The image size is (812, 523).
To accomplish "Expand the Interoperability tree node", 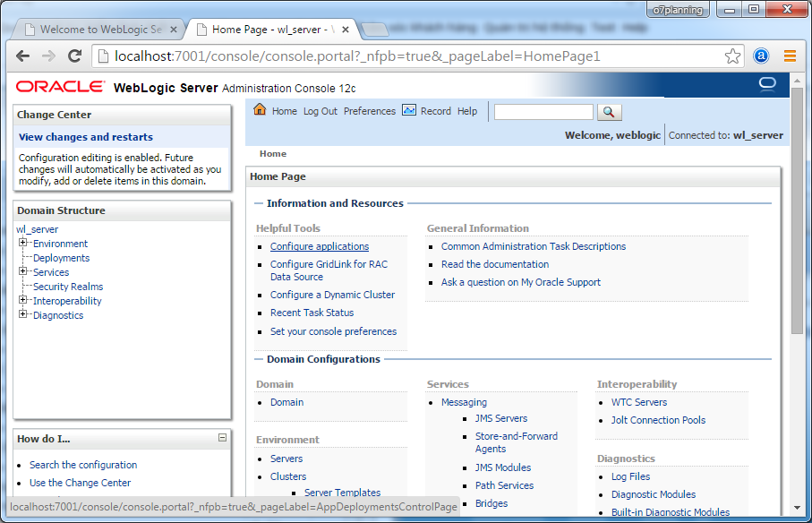I will pos(22,300).
